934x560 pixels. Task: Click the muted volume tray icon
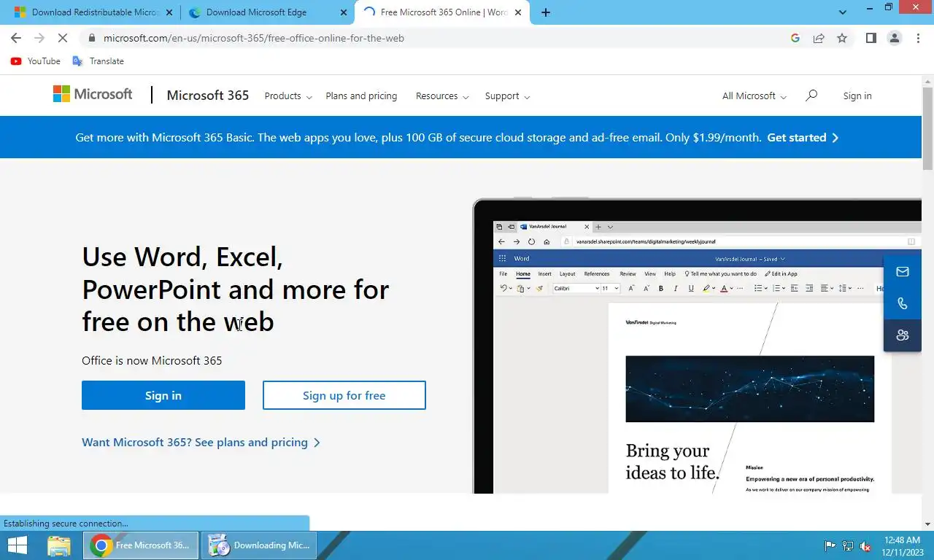[x=865, y=545]
